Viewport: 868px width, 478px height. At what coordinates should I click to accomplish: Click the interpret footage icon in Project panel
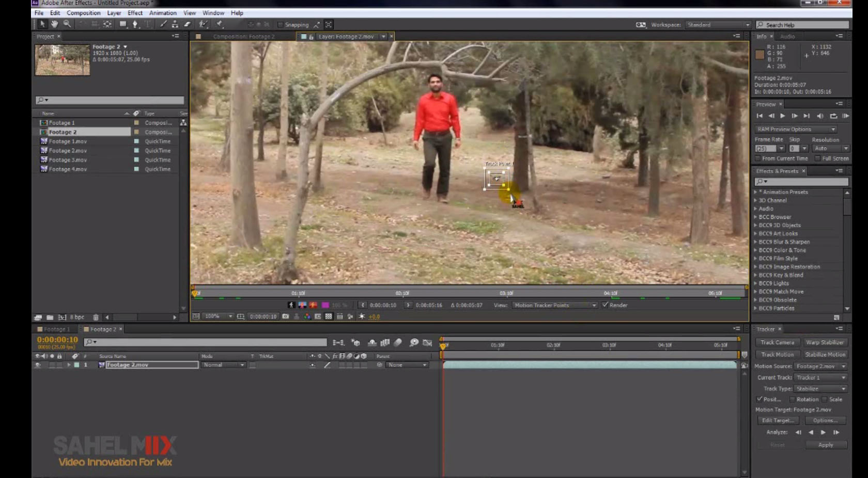38,317
